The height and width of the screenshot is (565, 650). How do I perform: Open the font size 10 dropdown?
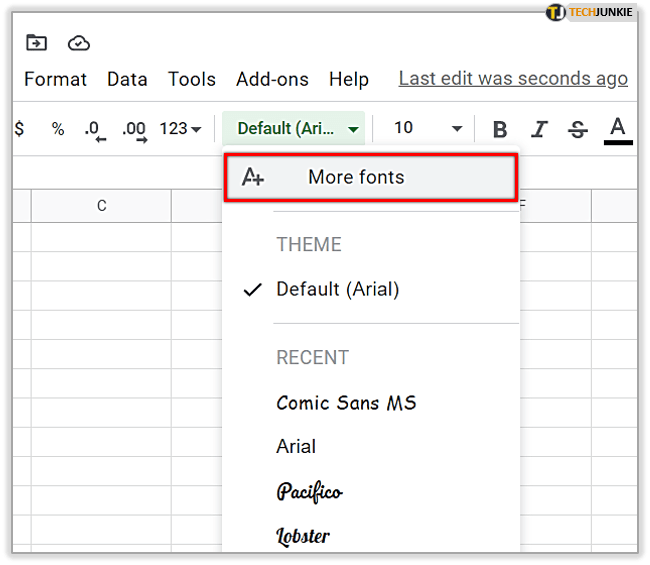428,129
